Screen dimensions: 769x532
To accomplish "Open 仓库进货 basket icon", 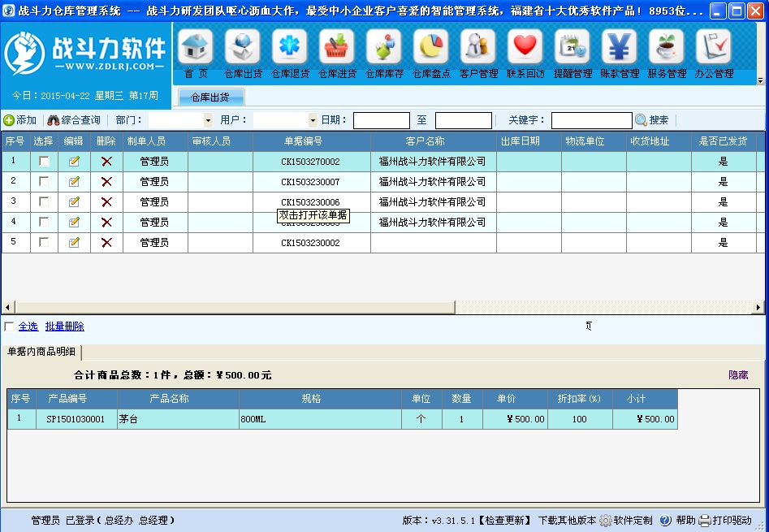I will click(x=337, y=48).
